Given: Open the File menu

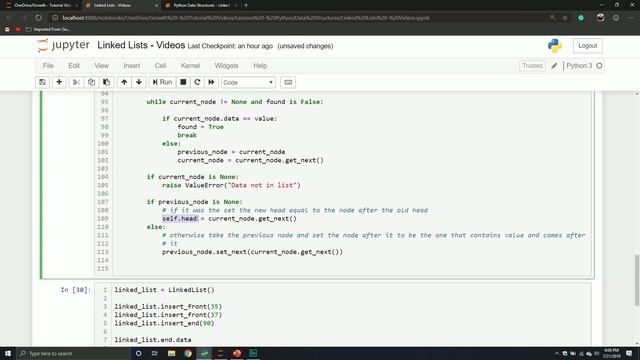Looking at the screenshot, I should pyautogui.click(x=48, y=66).
